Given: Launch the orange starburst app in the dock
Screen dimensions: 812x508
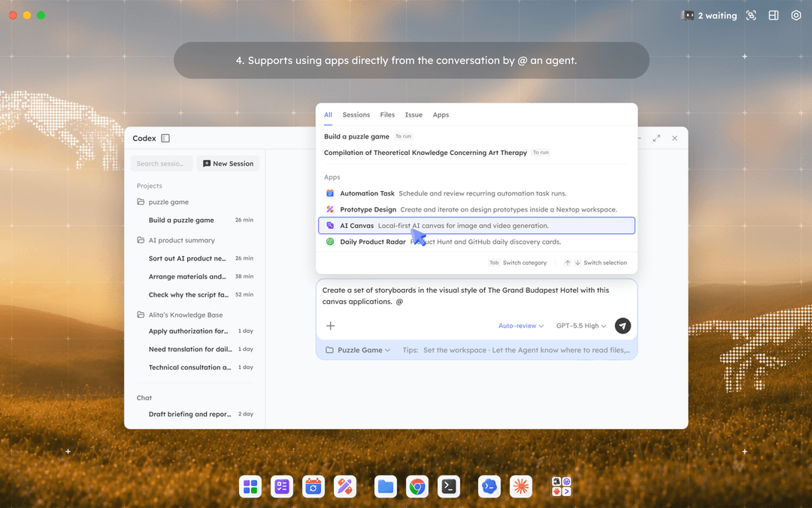Looking at the screenshot, I should pos(520,487).
